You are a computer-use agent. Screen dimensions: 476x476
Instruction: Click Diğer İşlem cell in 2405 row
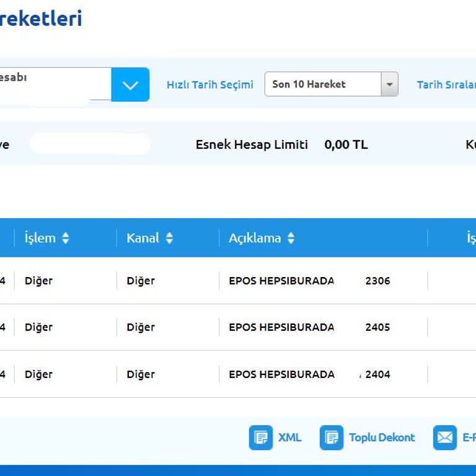click(x=38, y=327)
